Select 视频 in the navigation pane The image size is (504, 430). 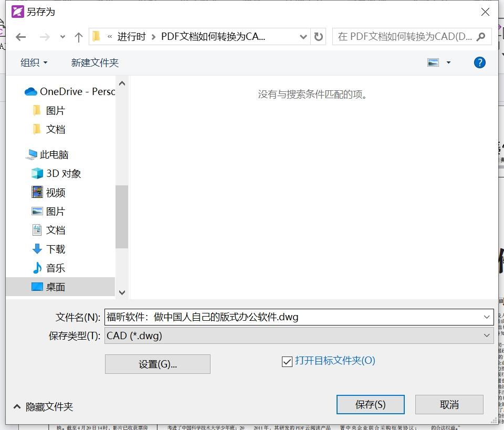click(x=48, y=193)
